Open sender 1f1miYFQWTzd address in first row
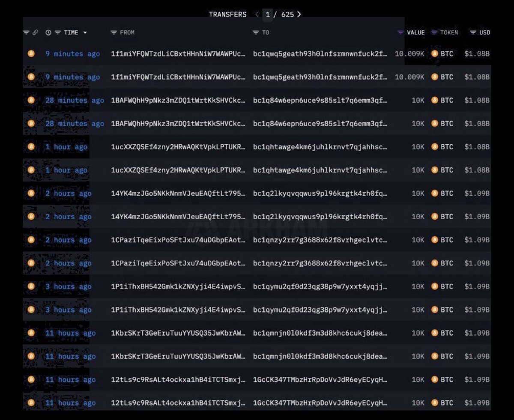Viewport: 514px width, 420px height. (178, 54)
